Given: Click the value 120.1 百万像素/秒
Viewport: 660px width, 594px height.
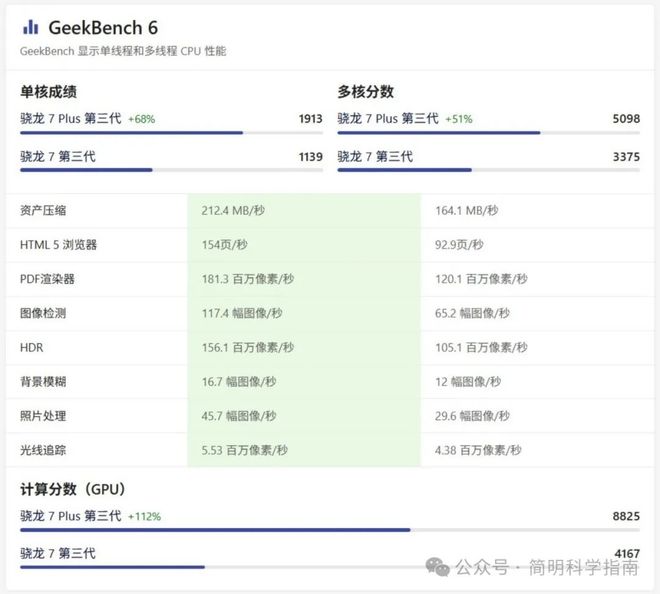Looking at the screenshot, I should (482, 279).
